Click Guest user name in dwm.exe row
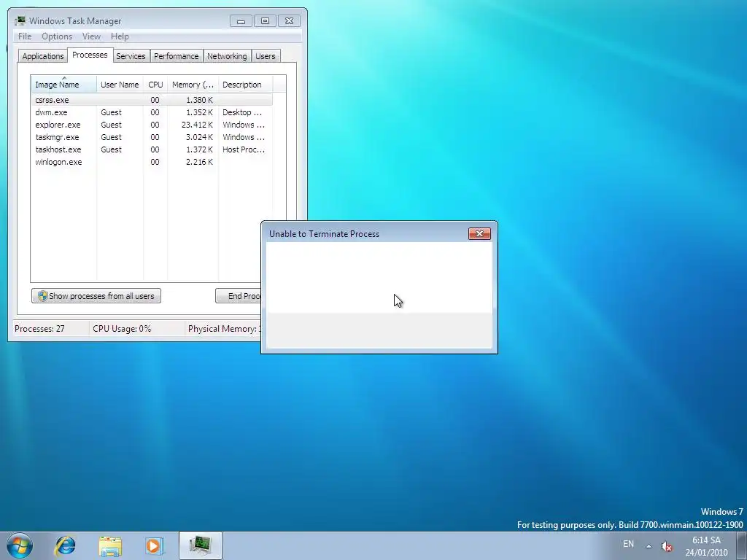747x560 pixels. click(111, 112)
